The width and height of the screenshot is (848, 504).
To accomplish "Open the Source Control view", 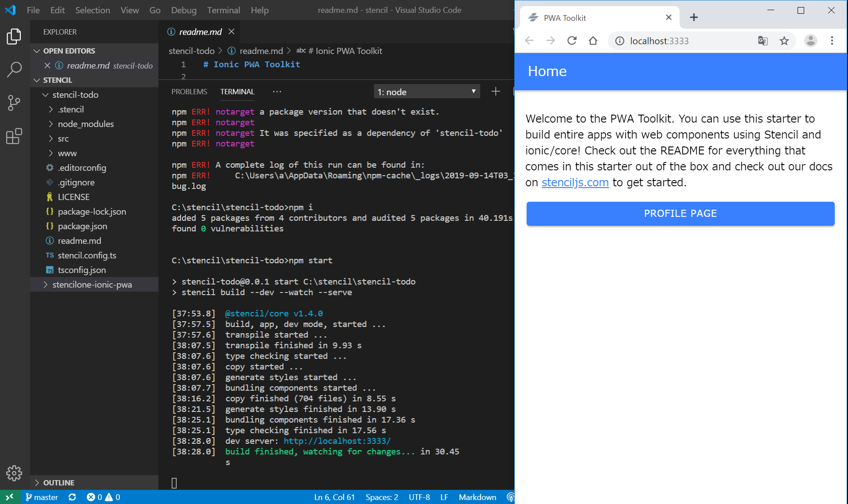I will [14, 103].
